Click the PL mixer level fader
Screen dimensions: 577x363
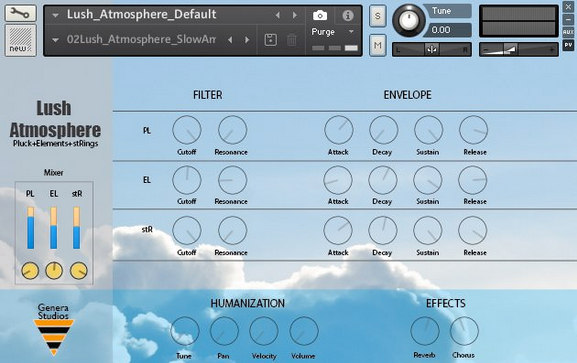coord(31,228)
